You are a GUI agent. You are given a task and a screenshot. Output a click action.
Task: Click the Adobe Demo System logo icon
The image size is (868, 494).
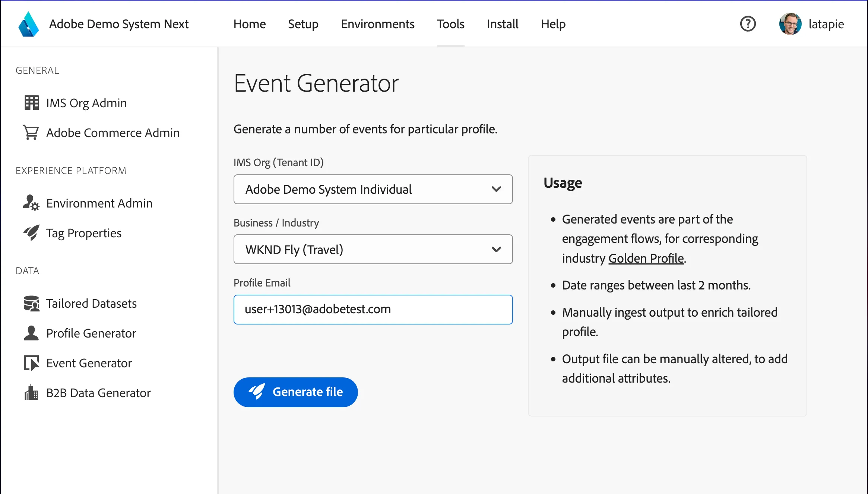click(29, 24)
